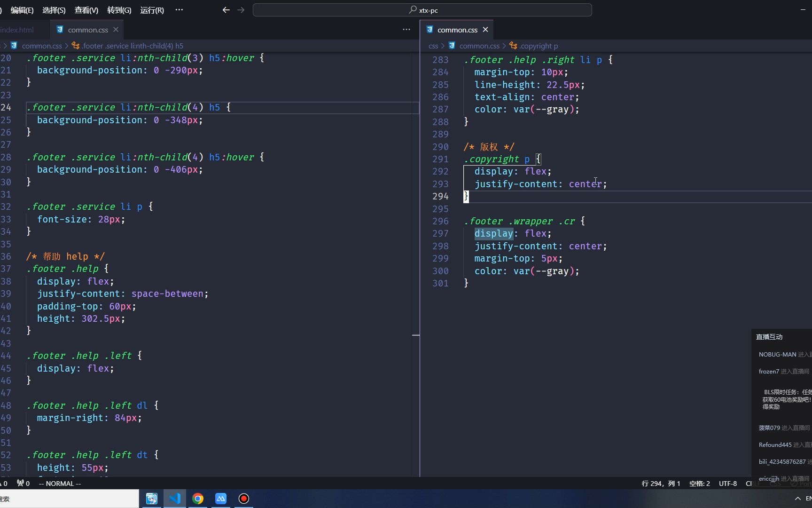
Task: Open the 编辑(E) menu
Action: coord(22,10)
